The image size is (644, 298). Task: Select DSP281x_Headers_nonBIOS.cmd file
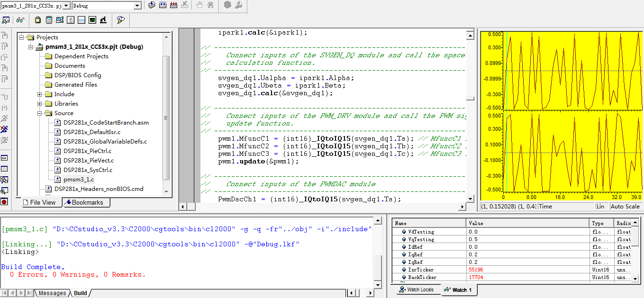99,189
